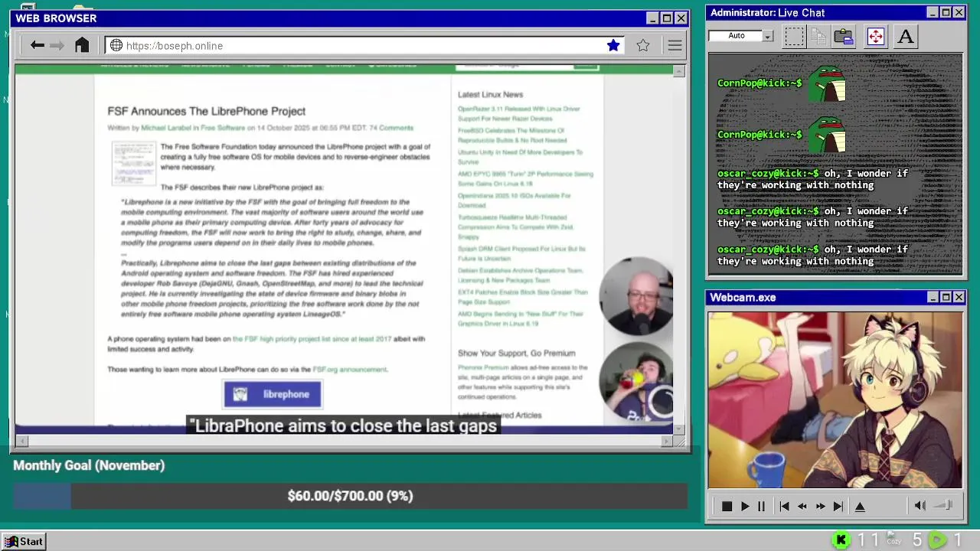The width and height of the screenshot is (980, 551).
Task: Click the paste briefcase icon in Live Chat
Action: 844,36
